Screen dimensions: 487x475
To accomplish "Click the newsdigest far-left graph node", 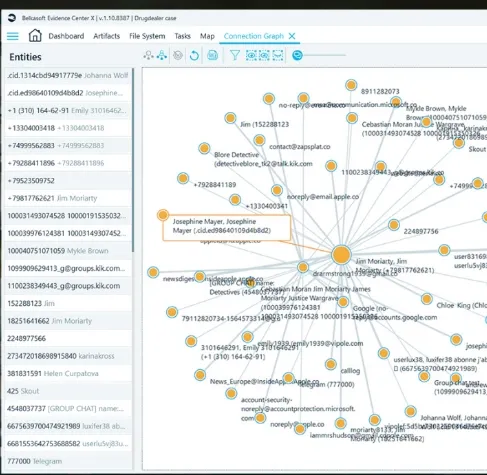I will click(153, 272).
